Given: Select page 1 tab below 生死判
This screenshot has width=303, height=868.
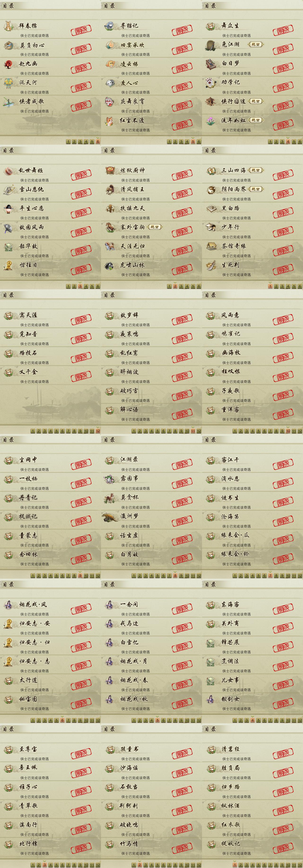Looking at the screenshot, I should click(x=270, y=286).
